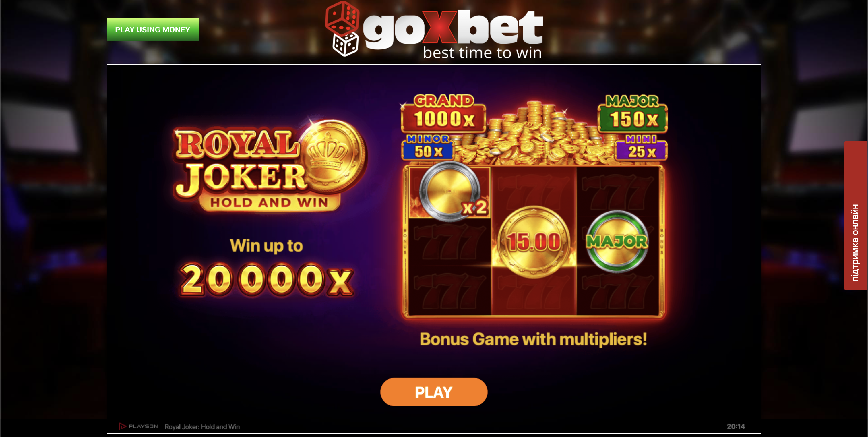This screenshot has width=868, height=437.
Task: Click the Royal Joker: Hold and Win title
Action: click(202, 427)
